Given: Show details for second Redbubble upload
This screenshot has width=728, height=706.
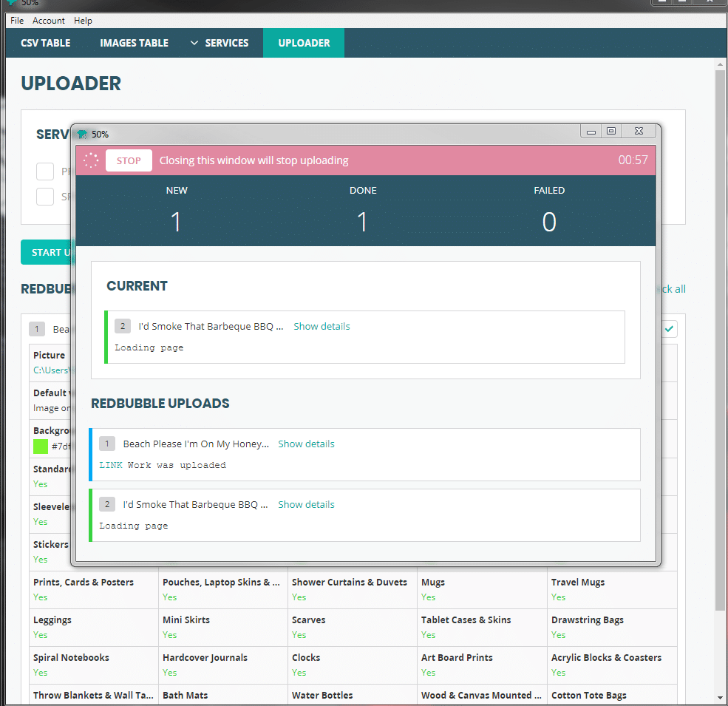Looking at the screenshot, I should point(306,504).
